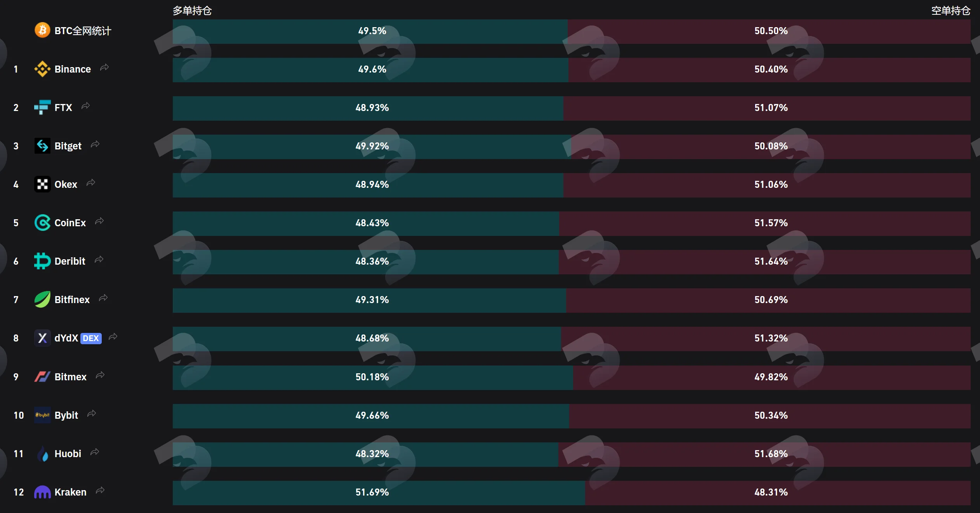Click the share arrow next to Bybit
This screenshot has height=513, width=980.
[92, 414]
